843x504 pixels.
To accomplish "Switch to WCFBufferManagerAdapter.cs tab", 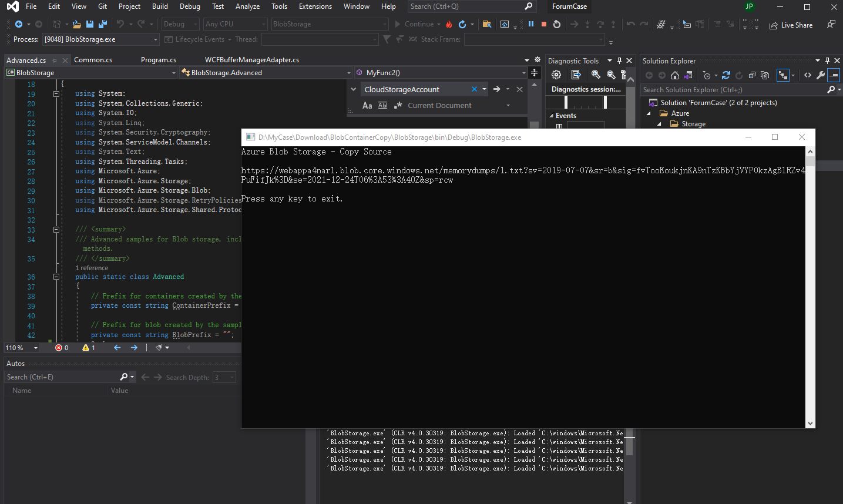I will point(252,60).
